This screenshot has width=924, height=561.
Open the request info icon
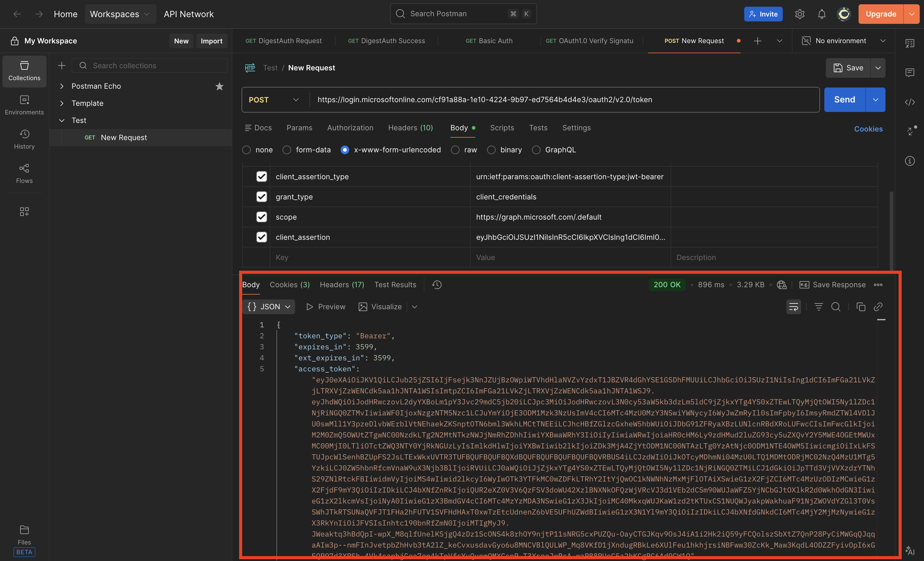(x=910, y=161)
